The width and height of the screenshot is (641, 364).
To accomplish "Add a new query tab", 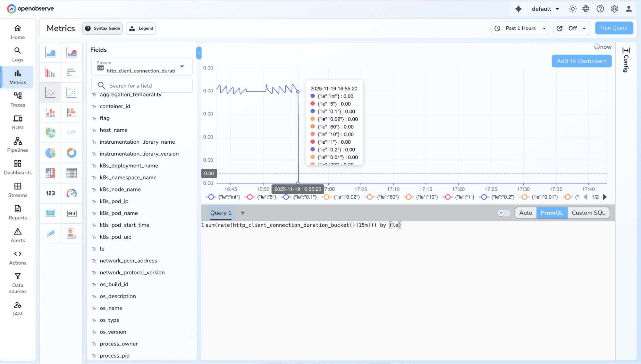I will [x=243, y=213].
